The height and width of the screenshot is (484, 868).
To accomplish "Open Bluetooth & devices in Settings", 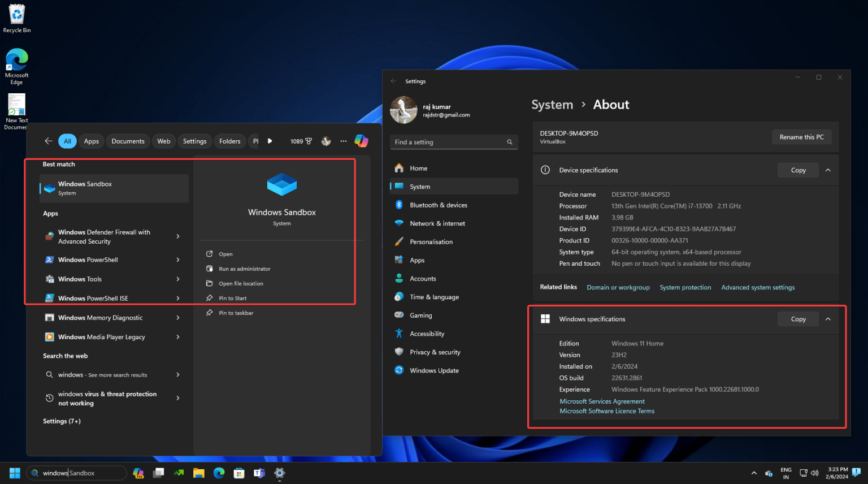I will pos(439,205).
